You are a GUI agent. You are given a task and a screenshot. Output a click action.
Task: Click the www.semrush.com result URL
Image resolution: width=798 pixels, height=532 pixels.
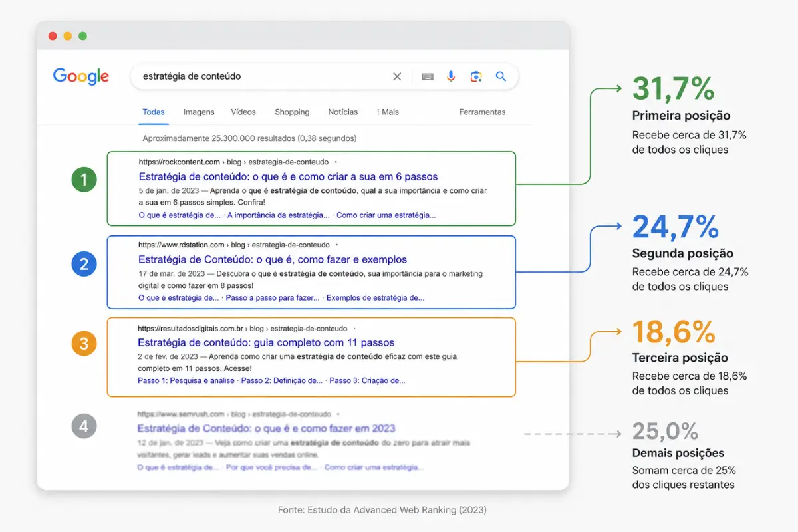[x=233, y=414]
